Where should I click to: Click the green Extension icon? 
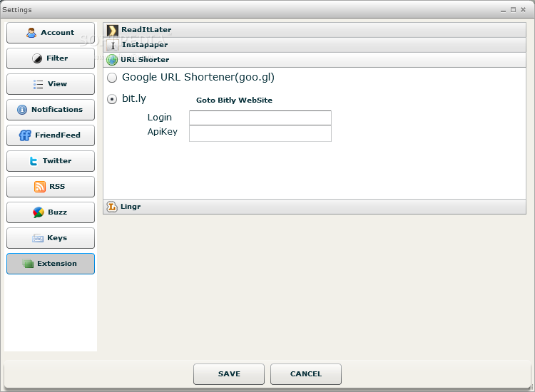[28, 264]
